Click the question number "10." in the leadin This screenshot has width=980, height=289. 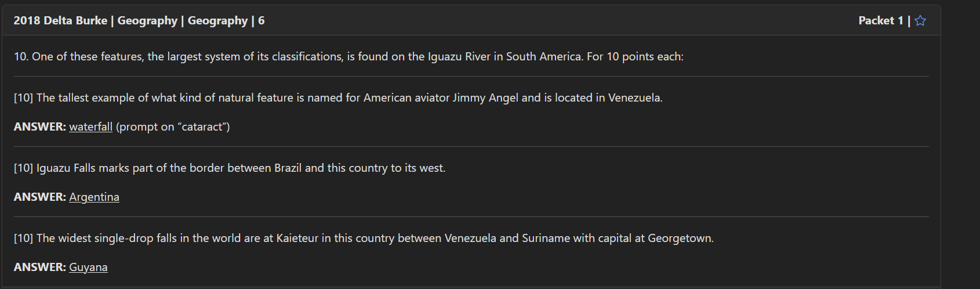coord(21,57)
